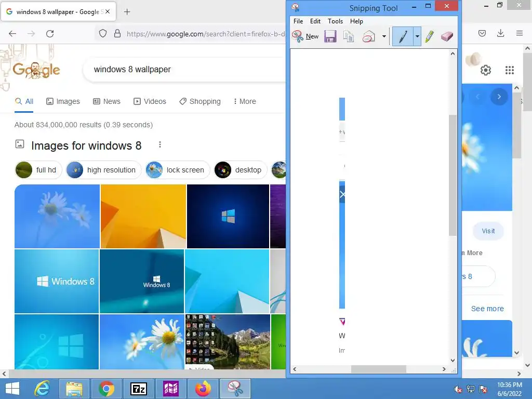The image size is (532, 399).
Task: Open 7-Zip from the taskbar
Action: click(x=139, y=389)
